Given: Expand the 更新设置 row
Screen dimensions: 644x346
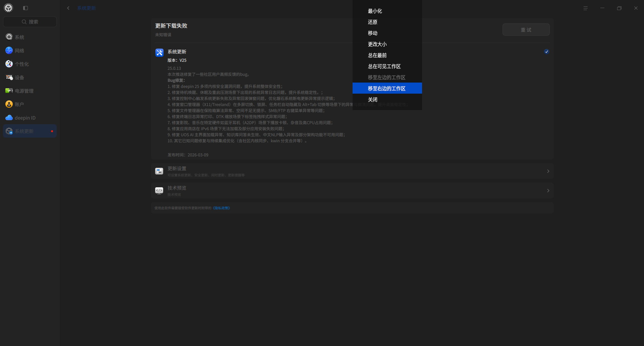Looking at the screenshot, I should point(548,171).
